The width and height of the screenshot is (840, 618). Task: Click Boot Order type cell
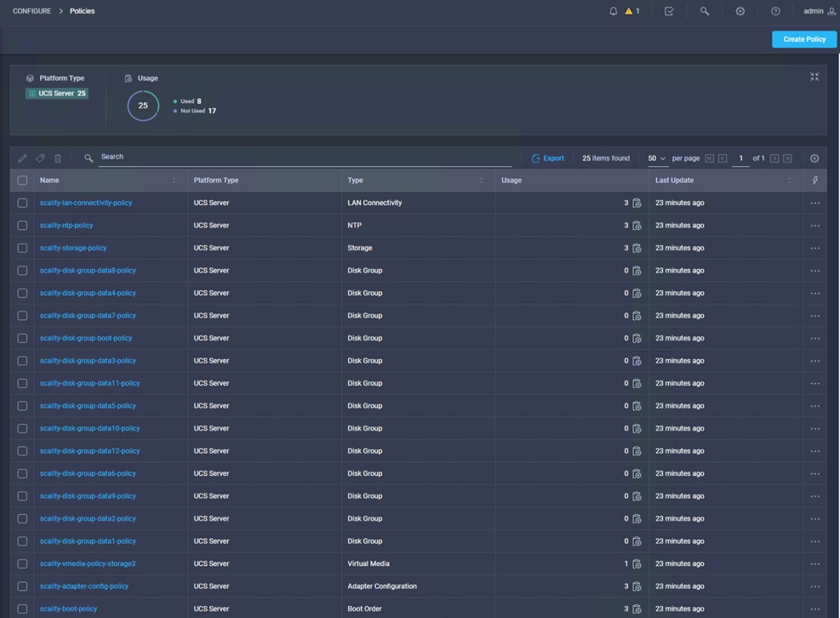(364, 609)
